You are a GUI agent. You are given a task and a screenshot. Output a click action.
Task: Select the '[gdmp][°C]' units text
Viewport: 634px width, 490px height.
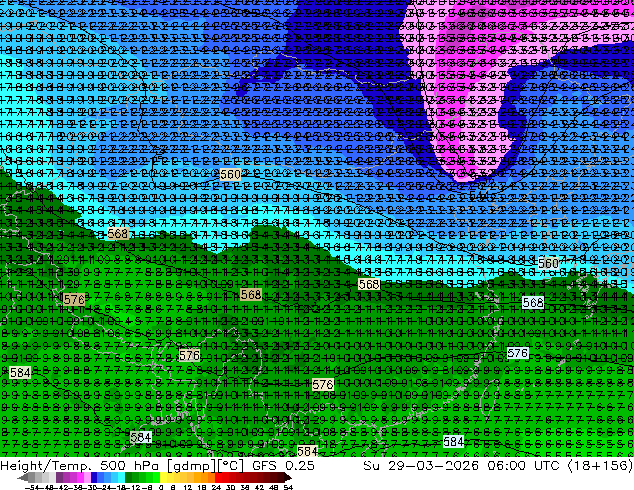coord(206,466)
